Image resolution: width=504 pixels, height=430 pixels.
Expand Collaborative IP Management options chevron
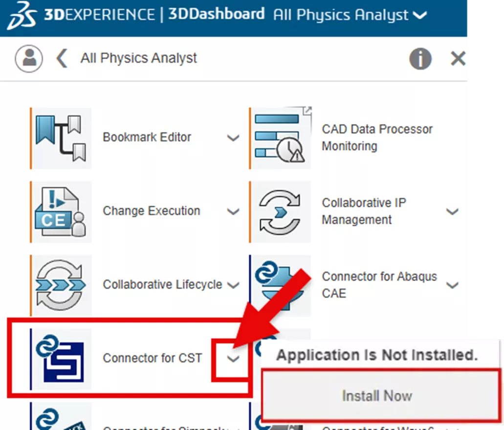pyautogui.click(x=452, y=212)
